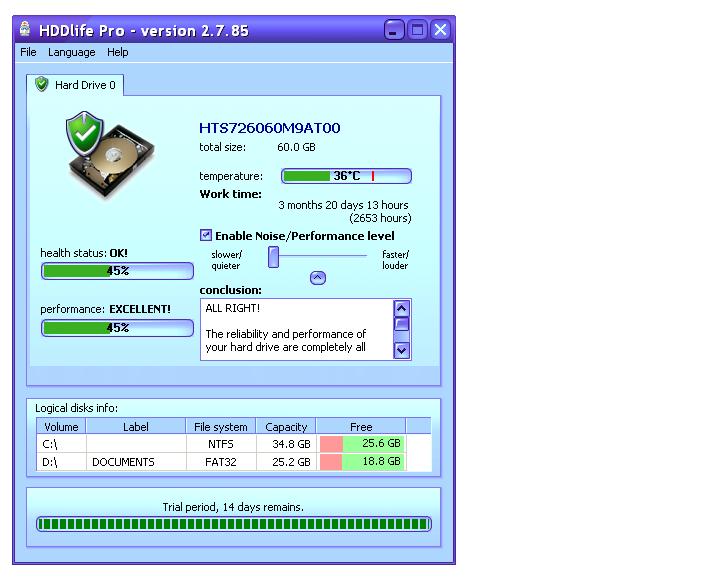Click the trial period progress bar

tap(234, 524)
